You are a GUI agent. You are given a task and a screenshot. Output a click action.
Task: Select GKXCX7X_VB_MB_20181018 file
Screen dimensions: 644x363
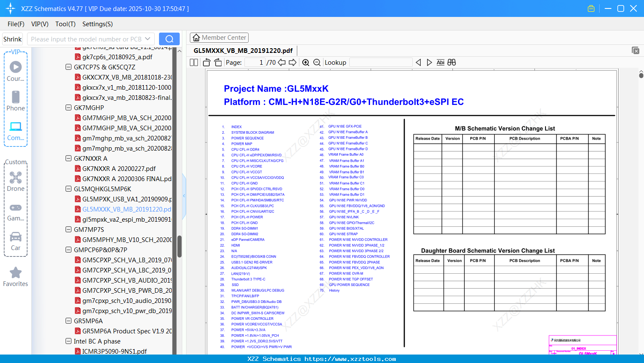127,77
